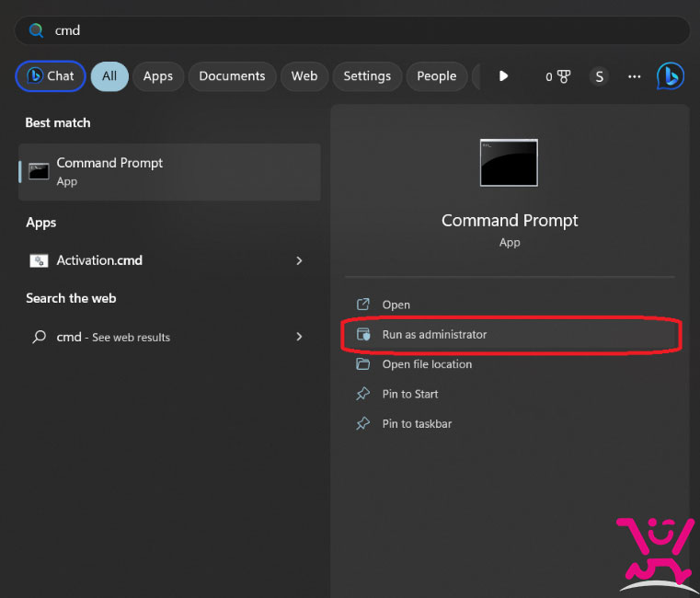Open the Bing Chat filter button

click(x=51, y=76)
